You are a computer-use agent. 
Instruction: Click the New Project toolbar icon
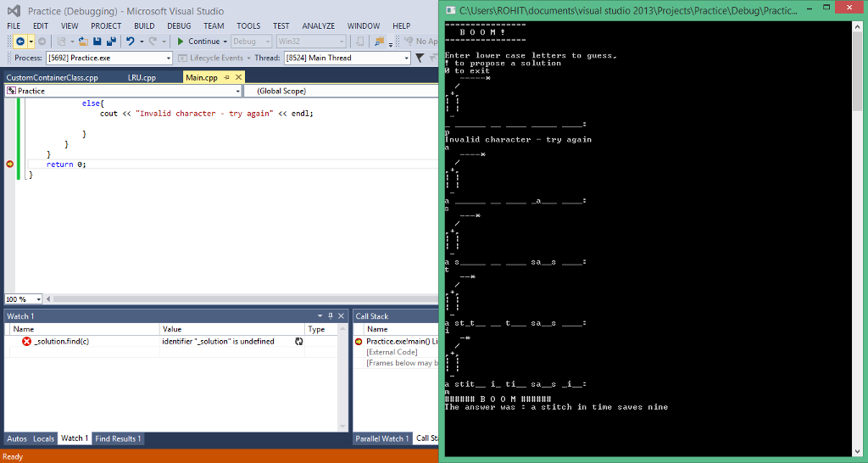[x=61, y=42]
